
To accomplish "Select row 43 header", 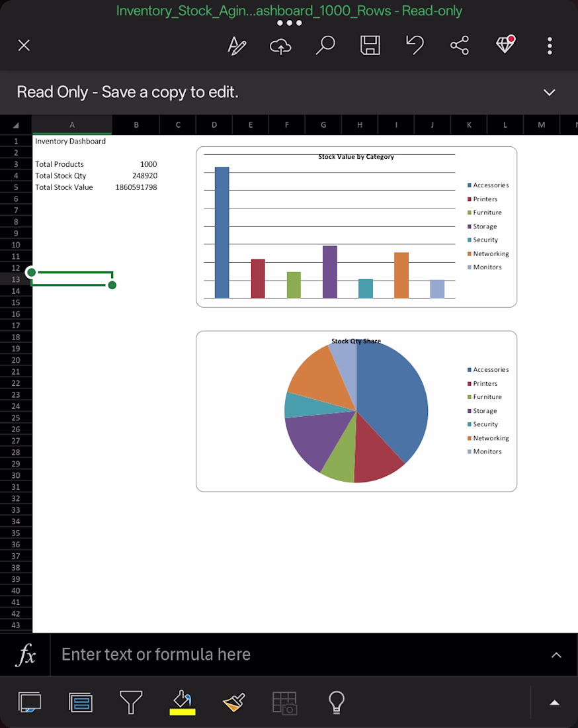I will click(x=16, y=625).
